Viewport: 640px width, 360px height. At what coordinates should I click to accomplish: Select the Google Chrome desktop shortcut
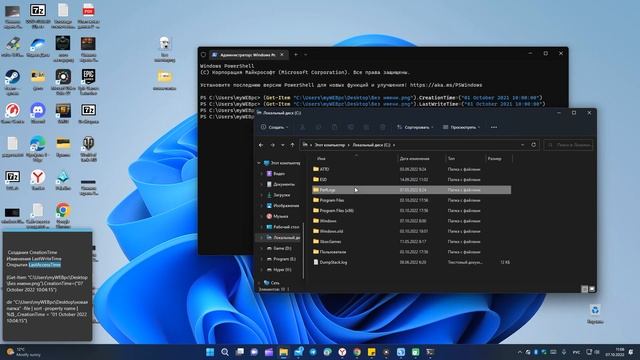63,214
